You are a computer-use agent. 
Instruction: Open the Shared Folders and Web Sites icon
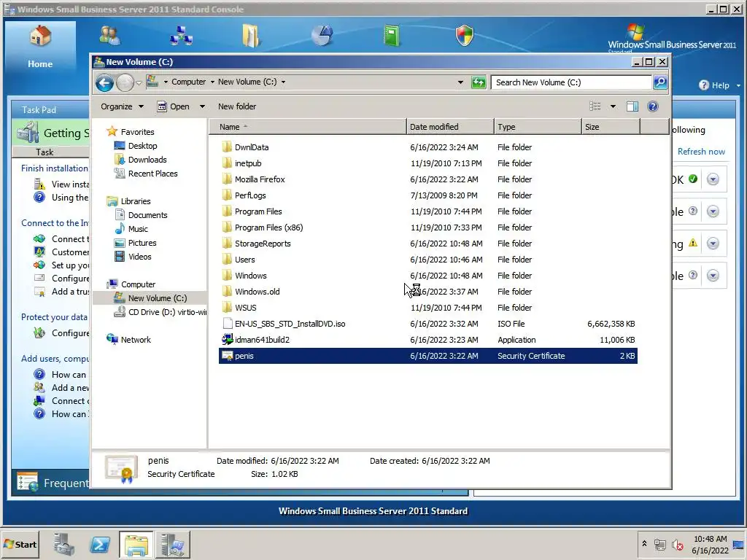(251, 35)
